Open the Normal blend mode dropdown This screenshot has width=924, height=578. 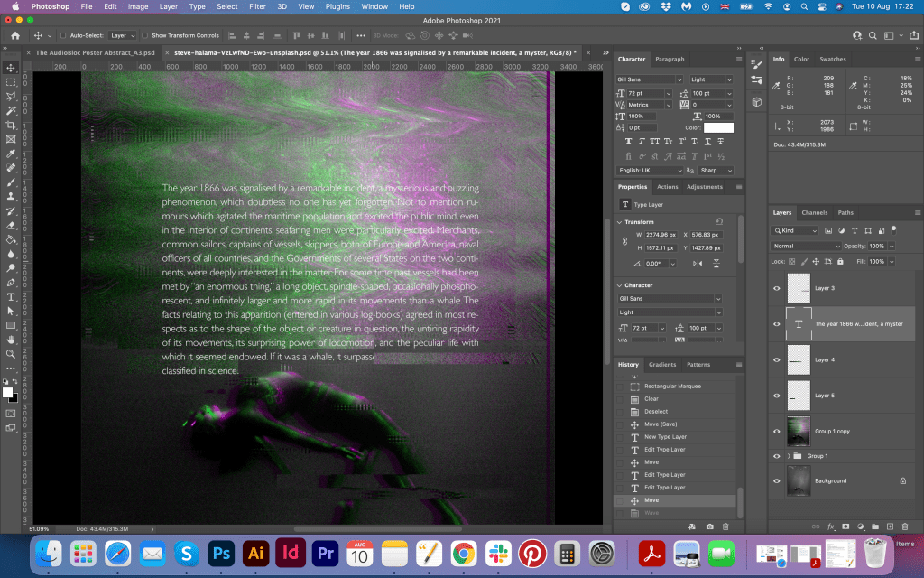[806, 246]
